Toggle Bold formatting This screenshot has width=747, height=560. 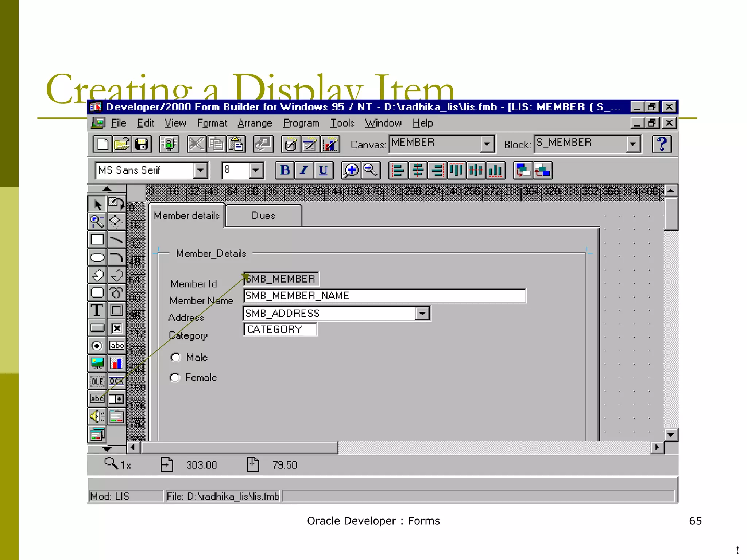point(285,170)
